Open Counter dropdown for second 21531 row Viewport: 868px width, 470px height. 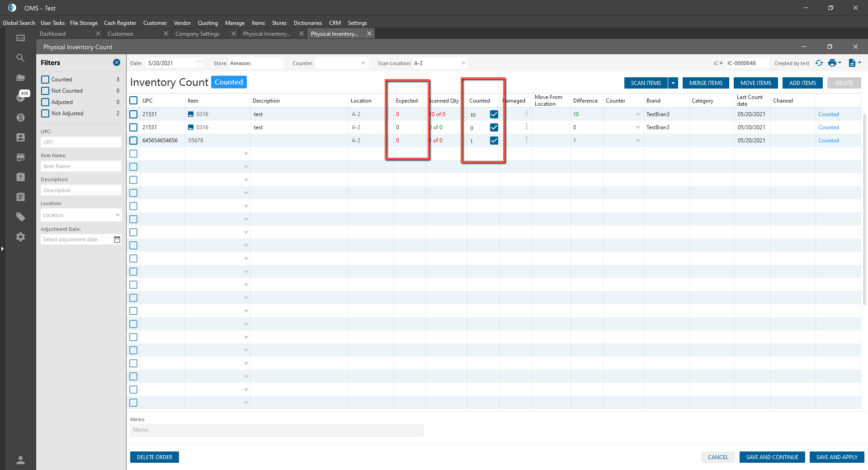[x=638, y=128]
